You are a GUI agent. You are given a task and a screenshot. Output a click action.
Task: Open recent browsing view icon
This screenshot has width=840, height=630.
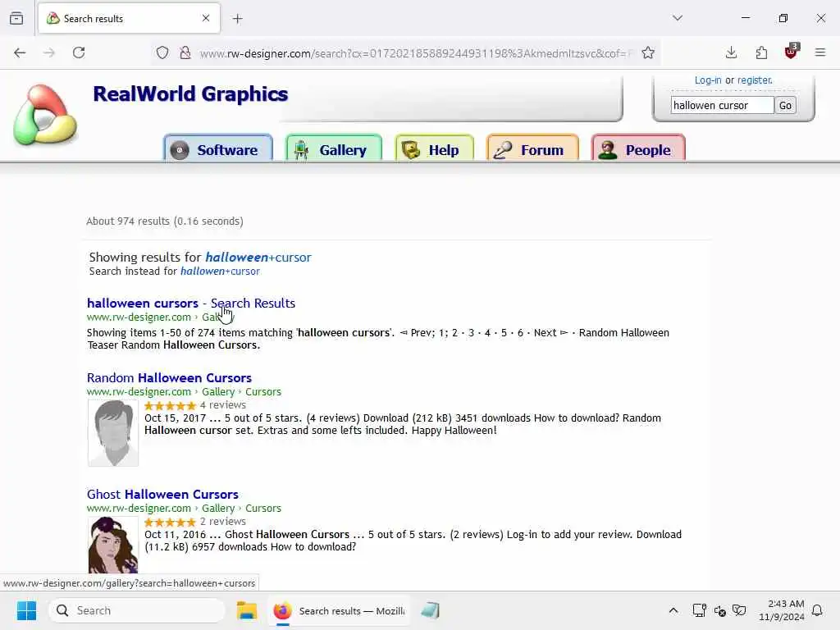tap(16, 18)
